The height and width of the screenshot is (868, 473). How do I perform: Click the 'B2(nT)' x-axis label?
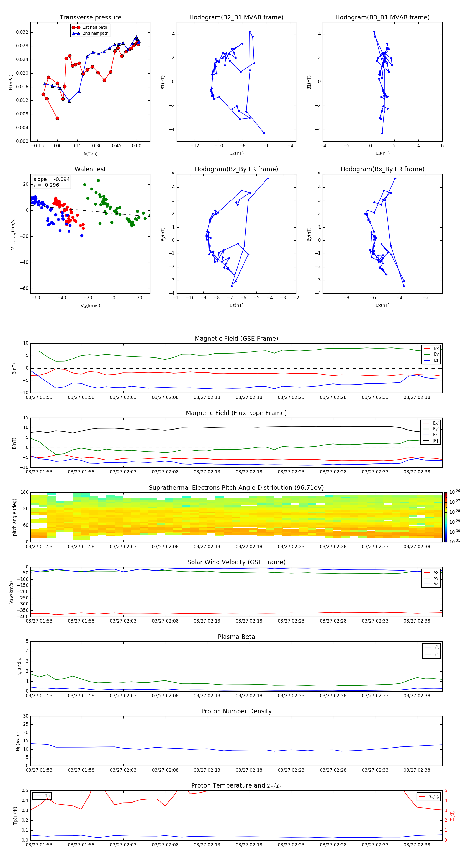236,153
